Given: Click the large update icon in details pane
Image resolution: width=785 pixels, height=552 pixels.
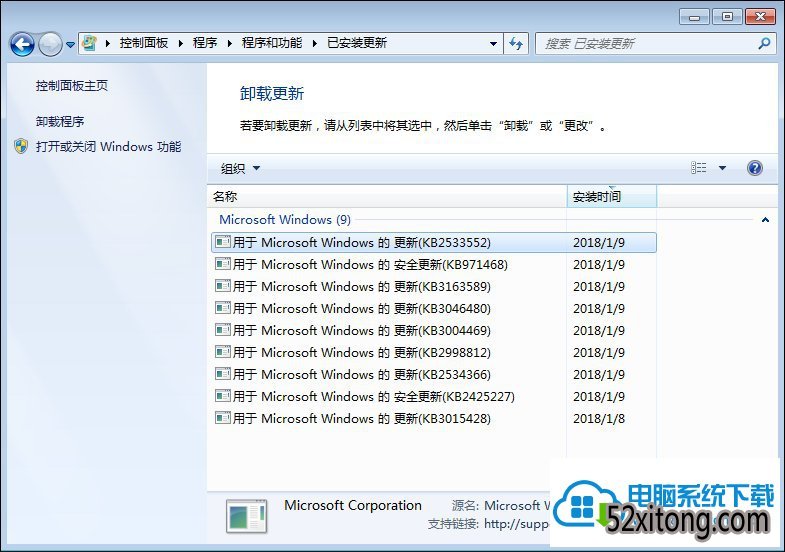Looking at the screenshot, I should (x=246, y=515).
